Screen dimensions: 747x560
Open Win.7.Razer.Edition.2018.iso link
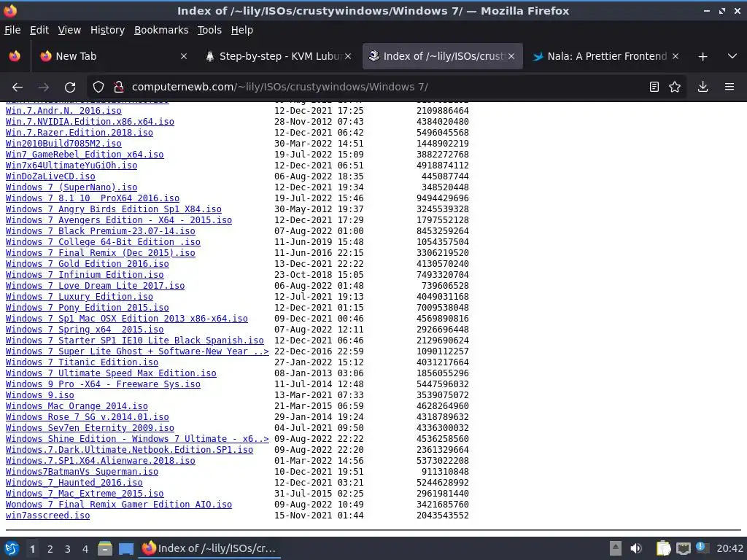79,133
